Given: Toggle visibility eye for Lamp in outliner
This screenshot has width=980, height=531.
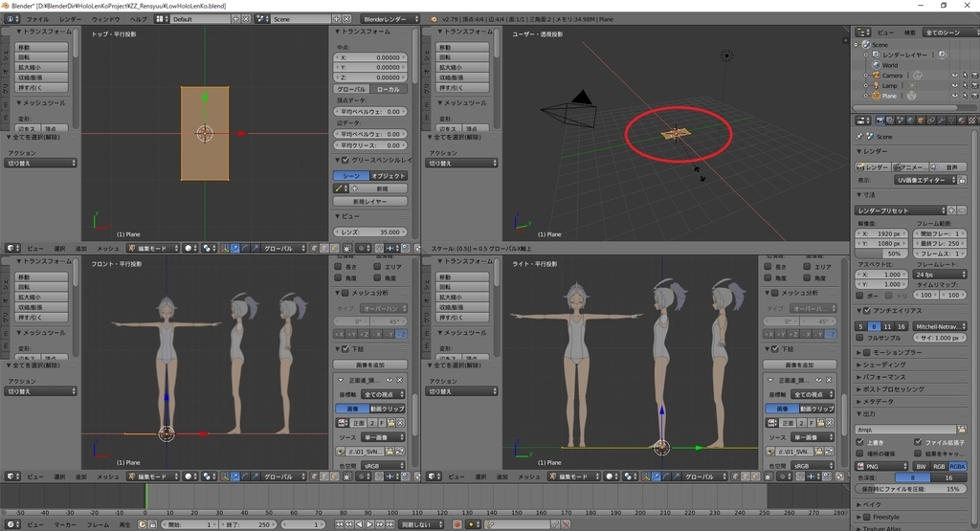Looking at the screenshot, I should pyautogui.click(x=954, y=85).
